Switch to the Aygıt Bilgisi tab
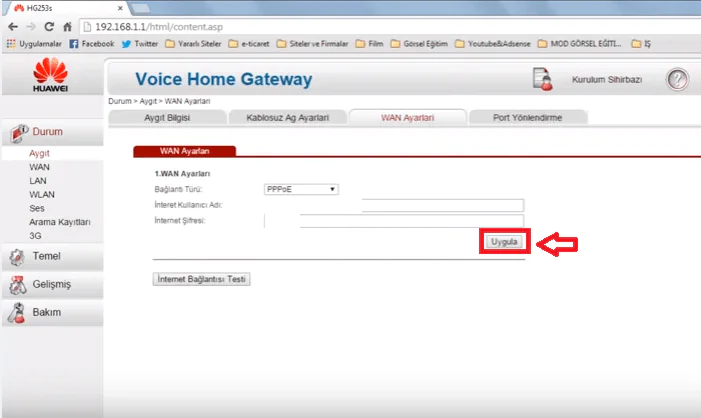This screenshot has width=701, height=418. tap(167, 118)
